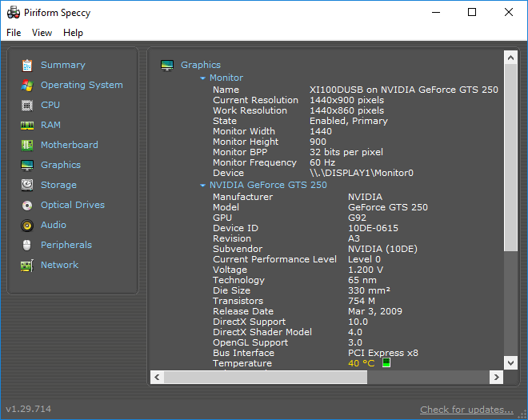Click the vertical scrollbar thumb
The height and width of the screenshot is (420, 528).
pos(510,158)
